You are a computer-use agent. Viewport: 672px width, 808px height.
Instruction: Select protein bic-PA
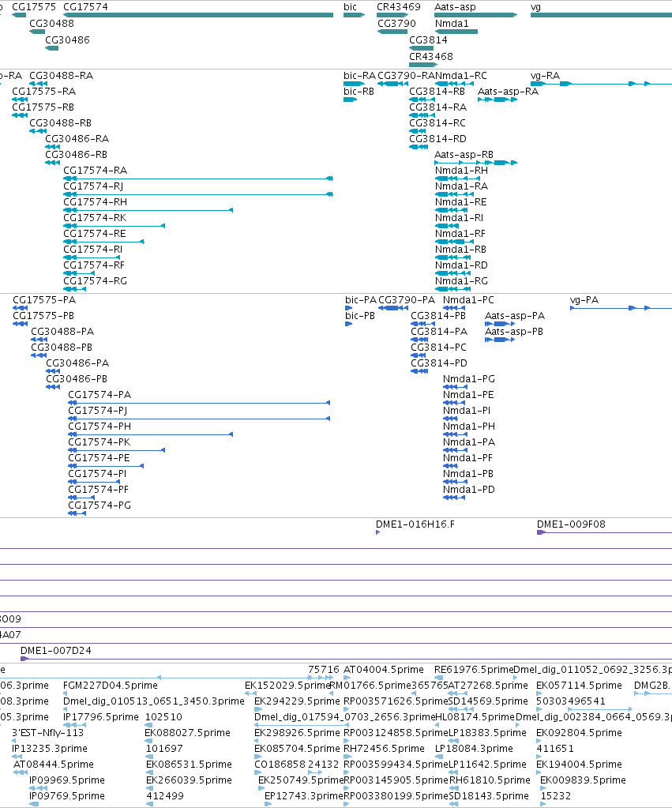coord(361,300)
